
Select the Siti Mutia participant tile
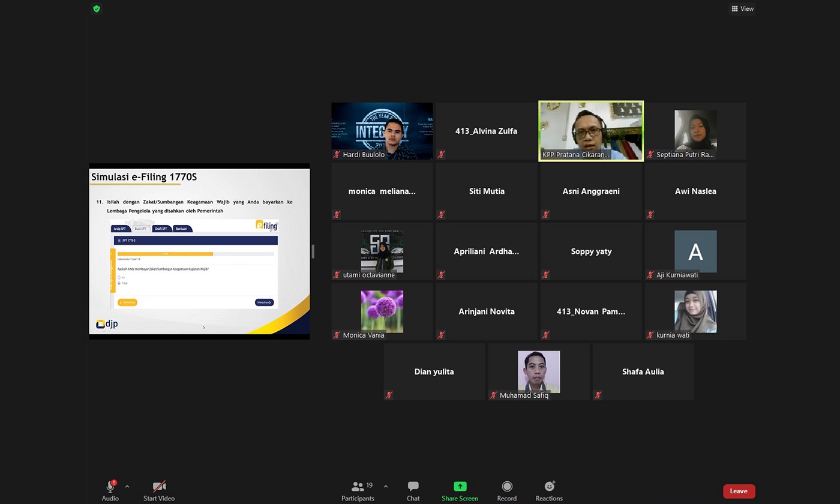(x=487, y=191)
